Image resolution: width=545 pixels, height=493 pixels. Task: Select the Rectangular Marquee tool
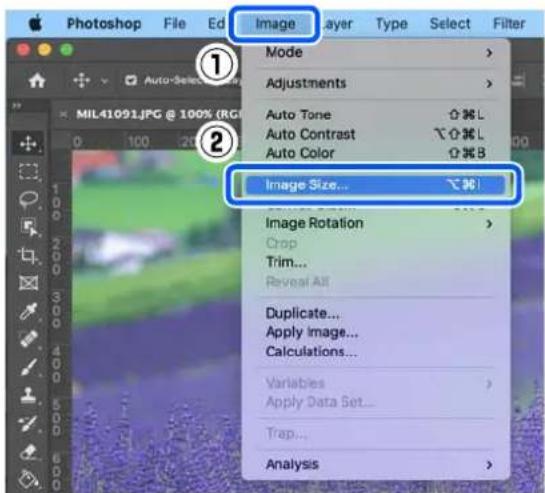click(28, 171)
